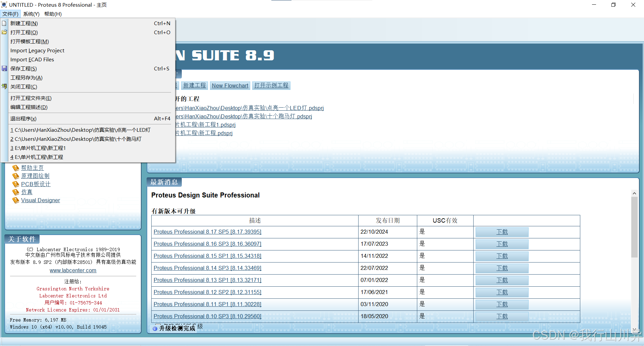Screen dimensions: 644x346
Task: Open the PCB板设计 help link
Action: 36,184
